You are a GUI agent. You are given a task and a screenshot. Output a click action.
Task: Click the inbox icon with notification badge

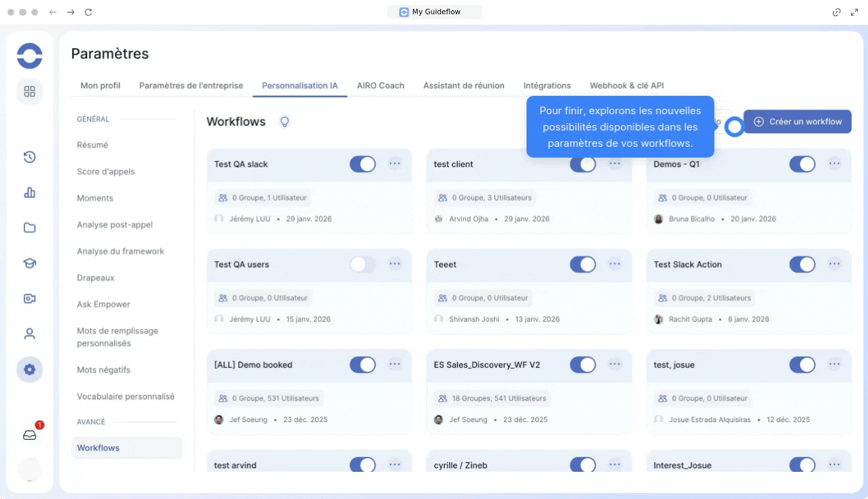tap(29, 436)
